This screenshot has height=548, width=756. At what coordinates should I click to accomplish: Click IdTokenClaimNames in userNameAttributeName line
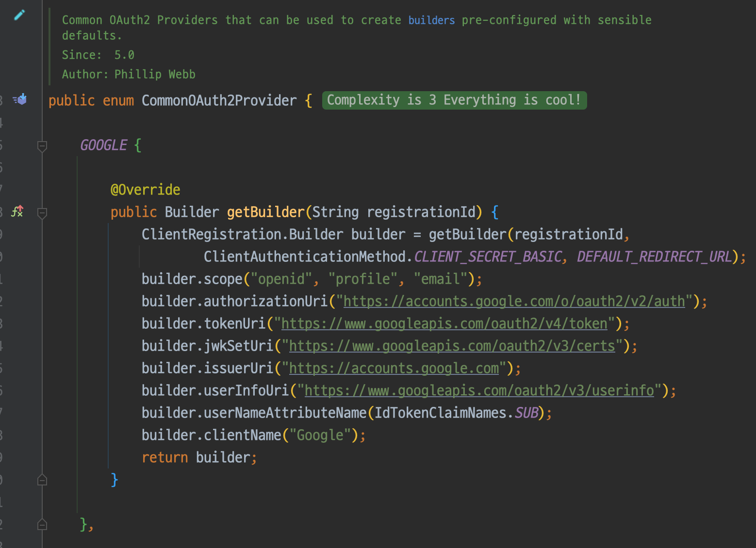[x=441, y=413]
